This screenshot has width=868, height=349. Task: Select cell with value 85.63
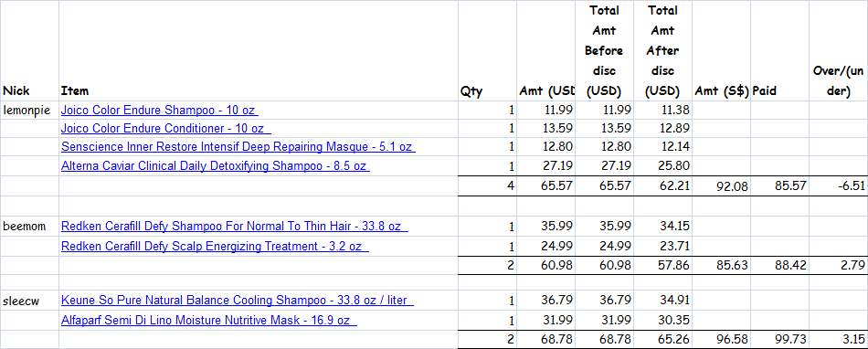tap(721, 266)
